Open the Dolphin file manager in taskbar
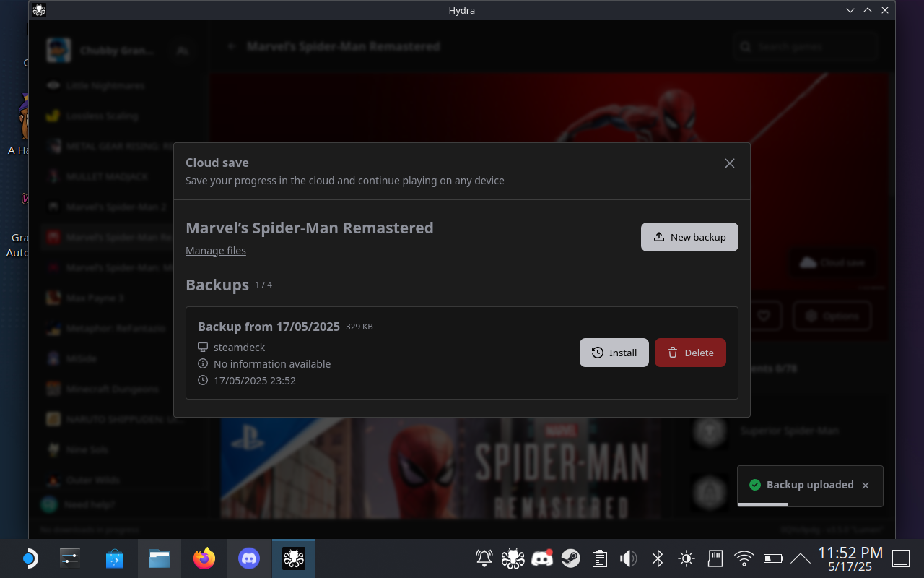 coord(160,558)
